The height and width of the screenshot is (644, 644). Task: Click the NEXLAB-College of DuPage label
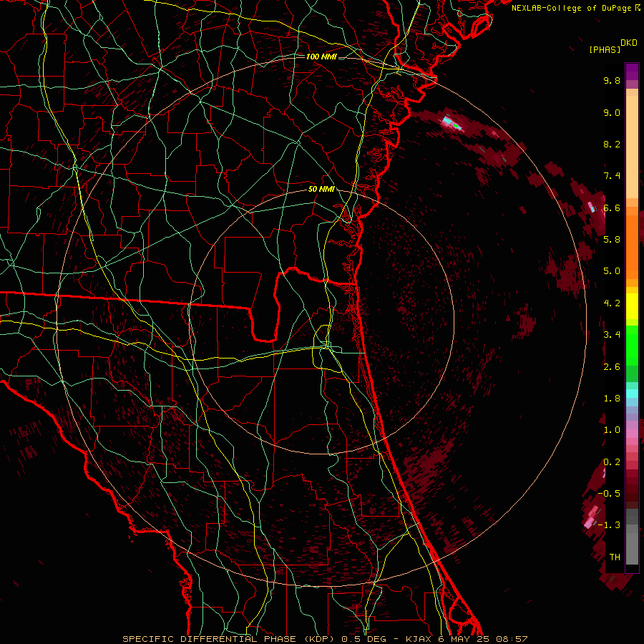571,8
